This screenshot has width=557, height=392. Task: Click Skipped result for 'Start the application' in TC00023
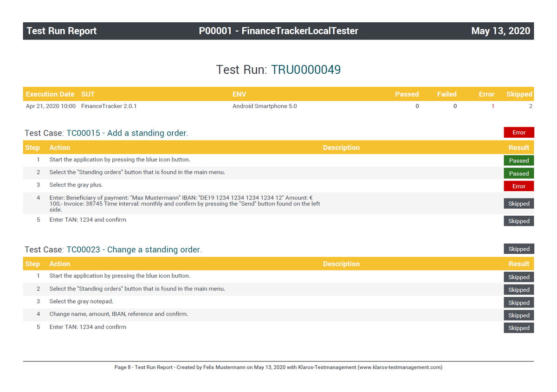[519, 277]
